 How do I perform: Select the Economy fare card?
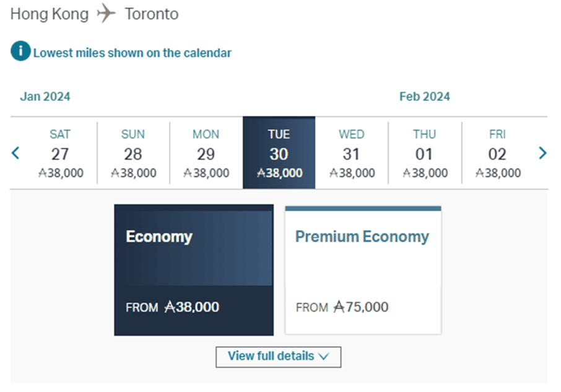point(193,270)
